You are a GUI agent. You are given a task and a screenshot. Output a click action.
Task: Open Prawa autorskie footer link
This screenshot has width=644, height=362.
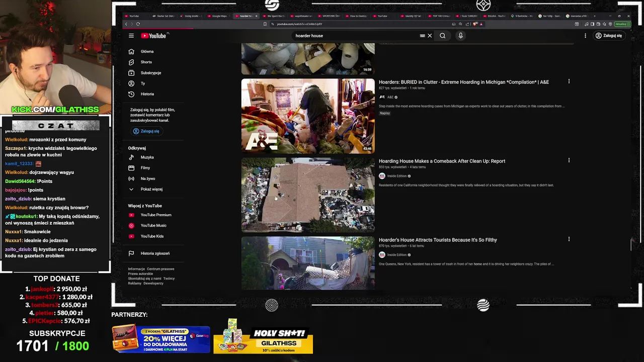click(140, 274)
